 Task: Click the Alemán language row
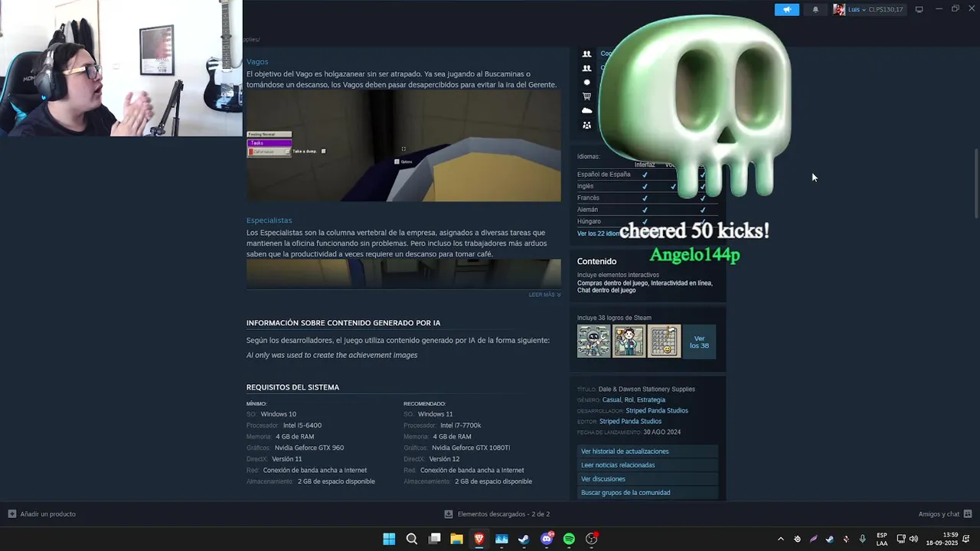click(648, 210)
